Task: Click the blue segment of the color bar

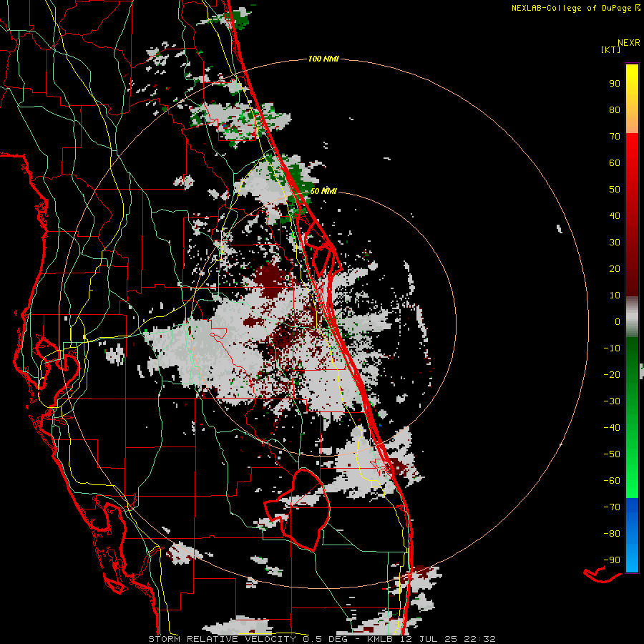Action: pos(632,535)
